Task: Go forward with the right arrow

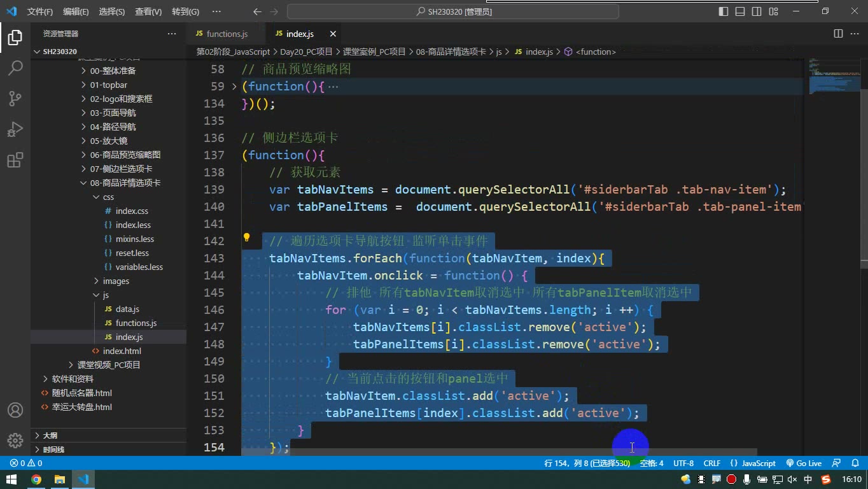Action: pyautogui.click(x=275, y=11)
